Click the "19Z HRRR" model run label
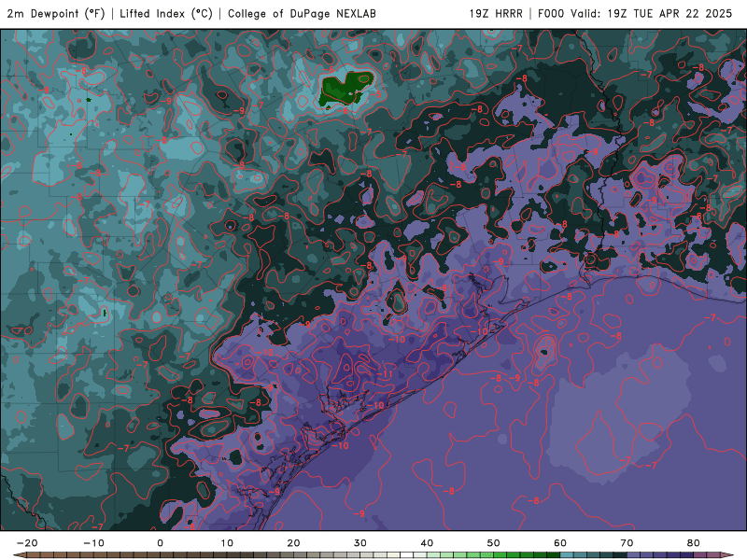Viewport: 747px width, 560px height. (x=496, y=14)
